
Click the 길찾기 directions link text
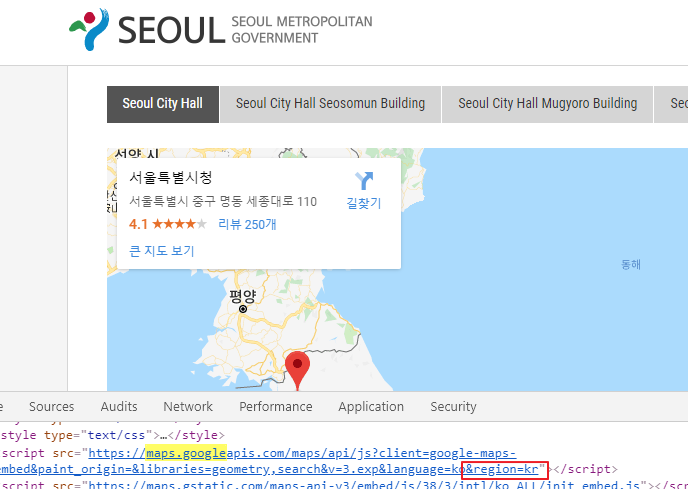tap(364, 203)
